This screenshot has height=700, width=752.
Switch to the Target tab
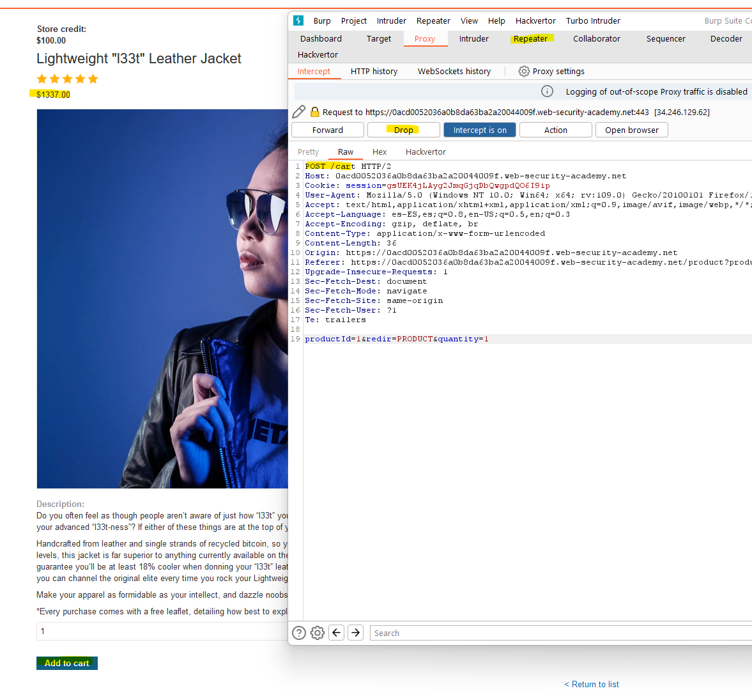(x=378, y=39)
